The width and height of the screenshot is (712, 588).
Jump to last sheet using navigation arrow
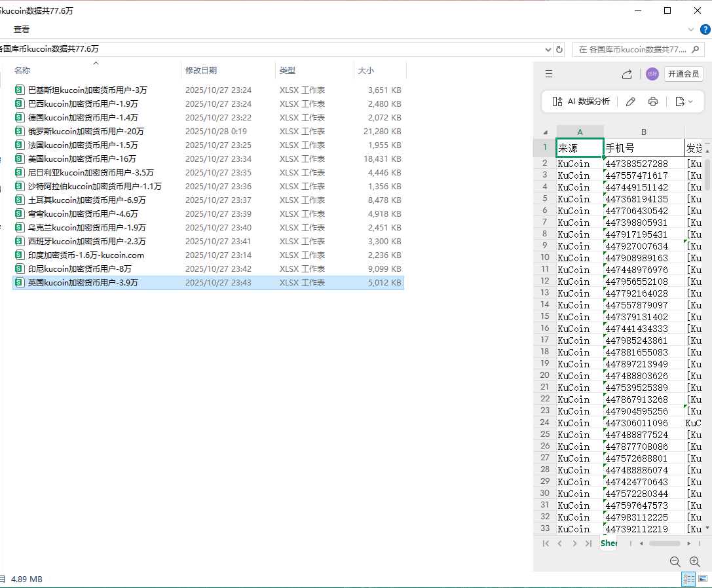click(588, 543)
